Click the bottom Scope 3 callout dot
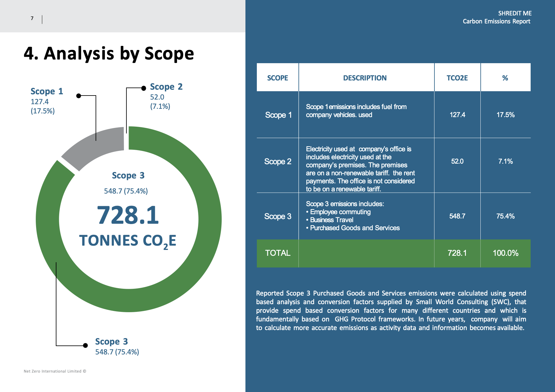 click(x=85, y=345)
